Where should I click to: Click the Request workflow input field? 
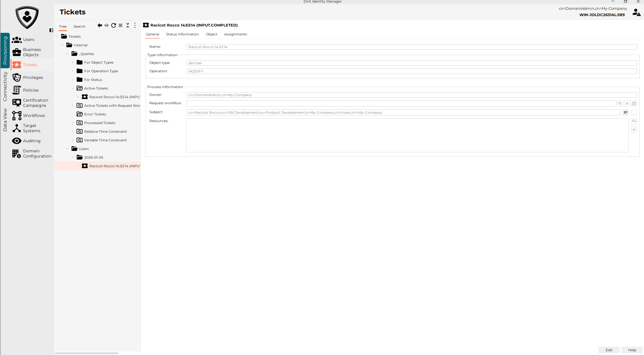401,103
